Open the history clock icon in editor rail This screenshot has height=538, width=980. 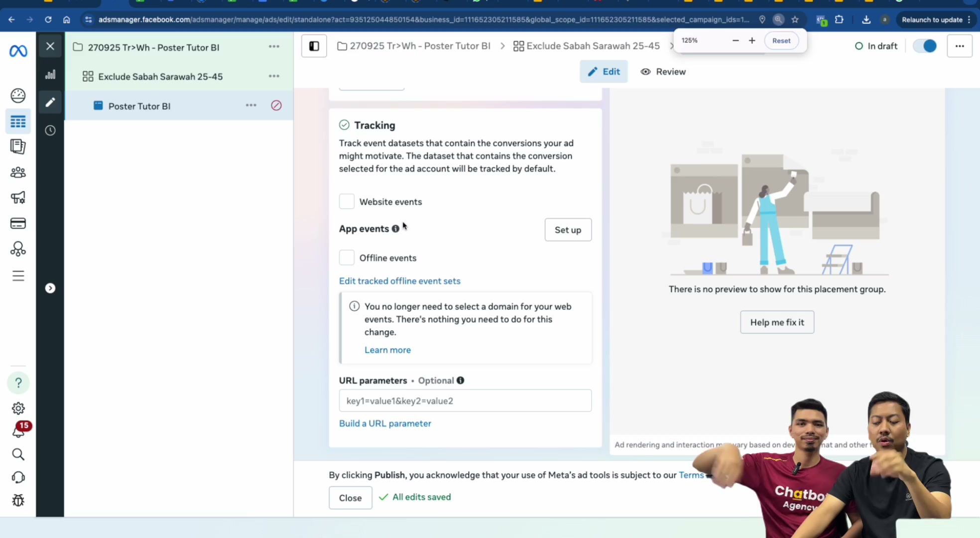click(x=50, y=131)
